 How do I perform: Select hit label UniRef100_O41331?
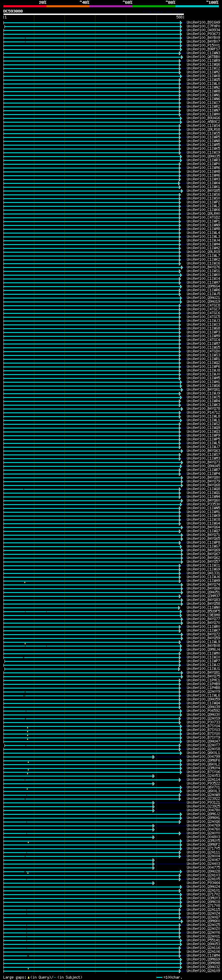[x=203, y=573]
